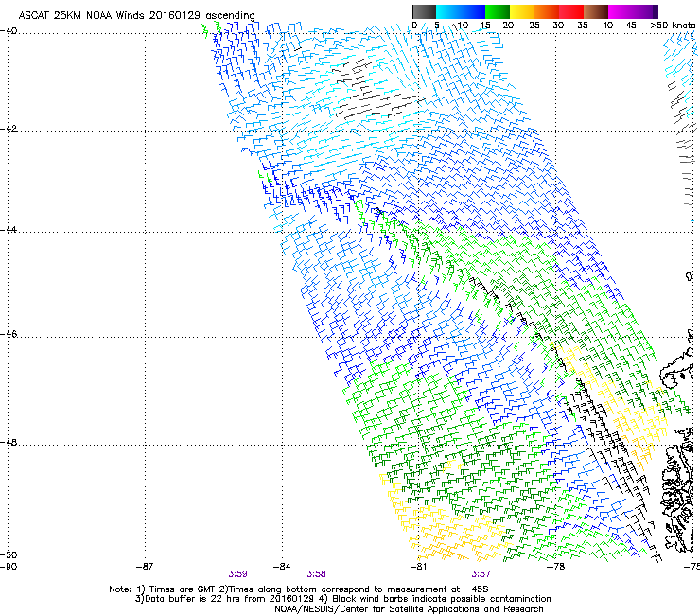Viewport: 700px width, 615px height.
Task: Click the '-48' latitude axis label
Action: coord(9,442)
